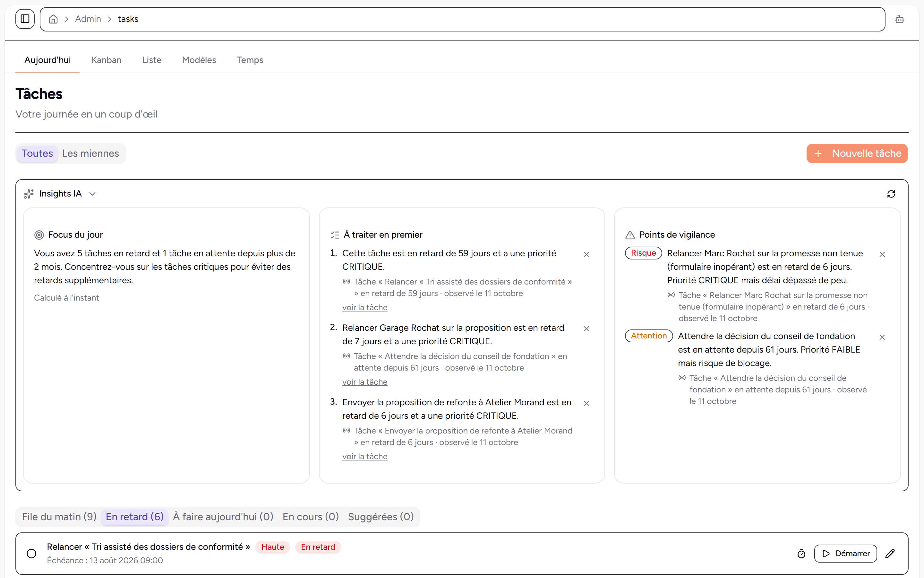Dismiss the Attention vigilance item
The image size is (924, 578).
click(x=882, y=337)
